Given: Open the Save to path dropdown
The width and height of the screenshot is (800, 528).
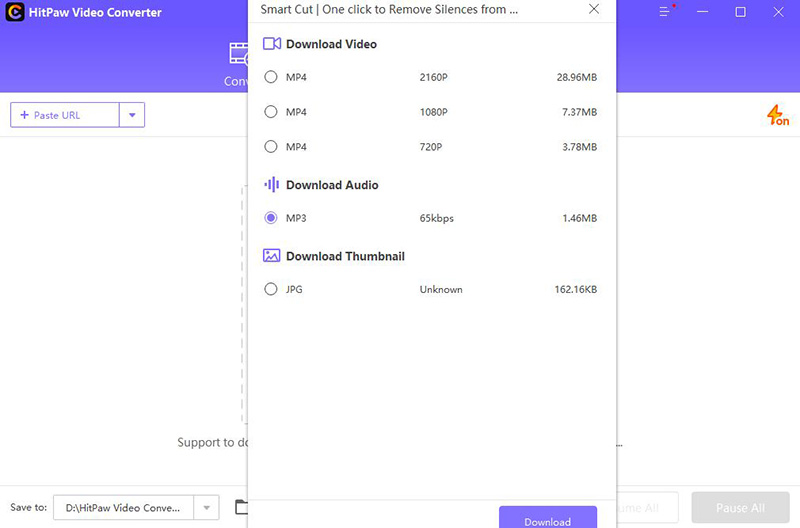Looking at the screenshot, I should 206,508.
